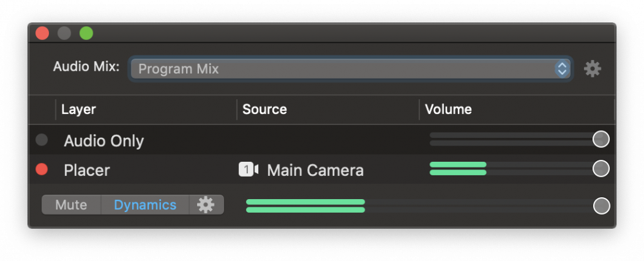The image size is (644, 261).
Task: Click the Placer volume slider knob
Action: point(601,168)
